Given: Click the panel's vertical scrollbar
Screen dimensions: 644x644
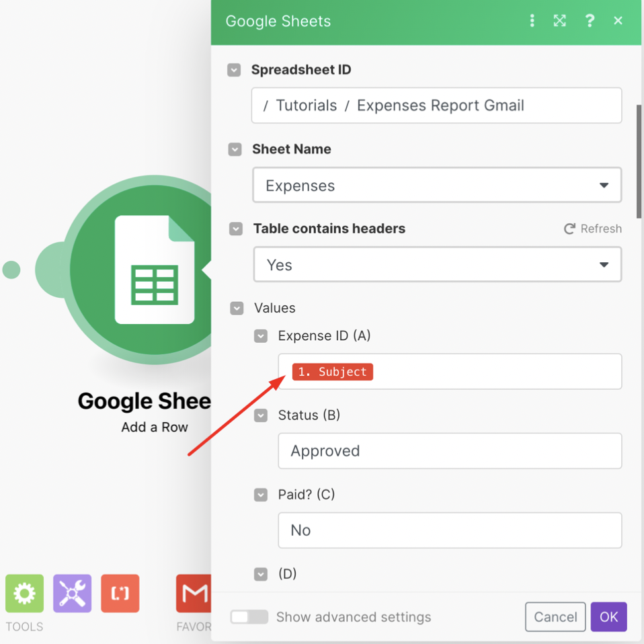Looking at the screenshot, I should tap(639, 161).
